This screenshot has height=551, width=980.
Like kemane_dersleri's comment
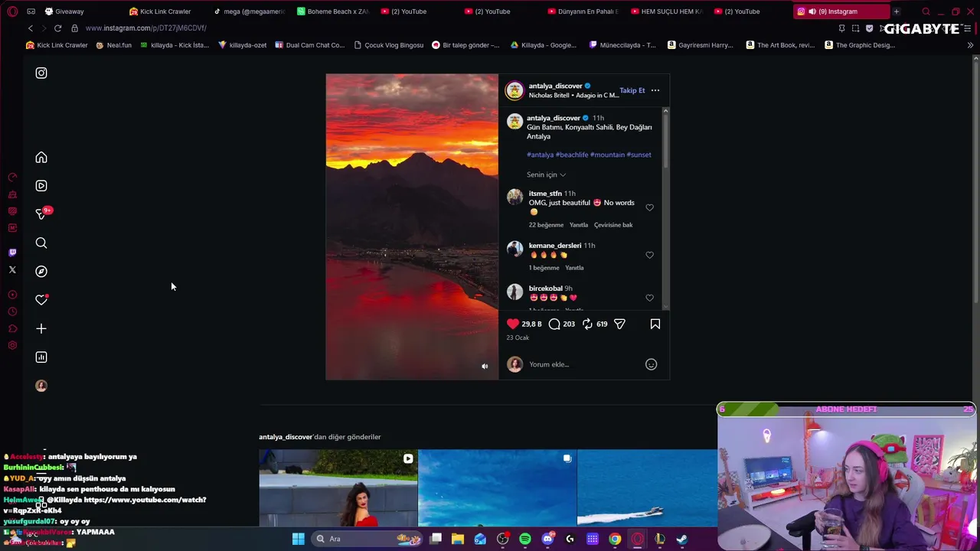[x=649, y=256]
